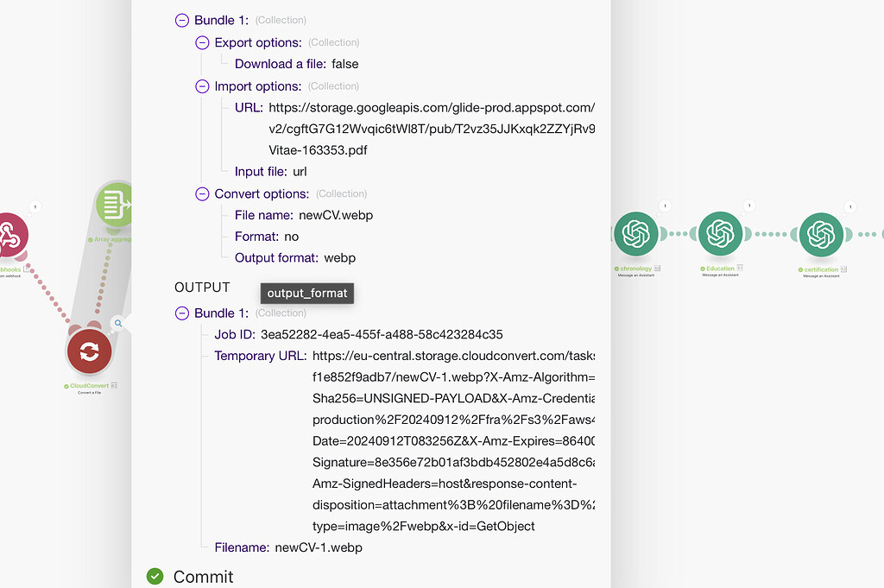The image size is (884, 588).
Task: Click the filter bubble above the Webhooks module
Action: point(35,207)
